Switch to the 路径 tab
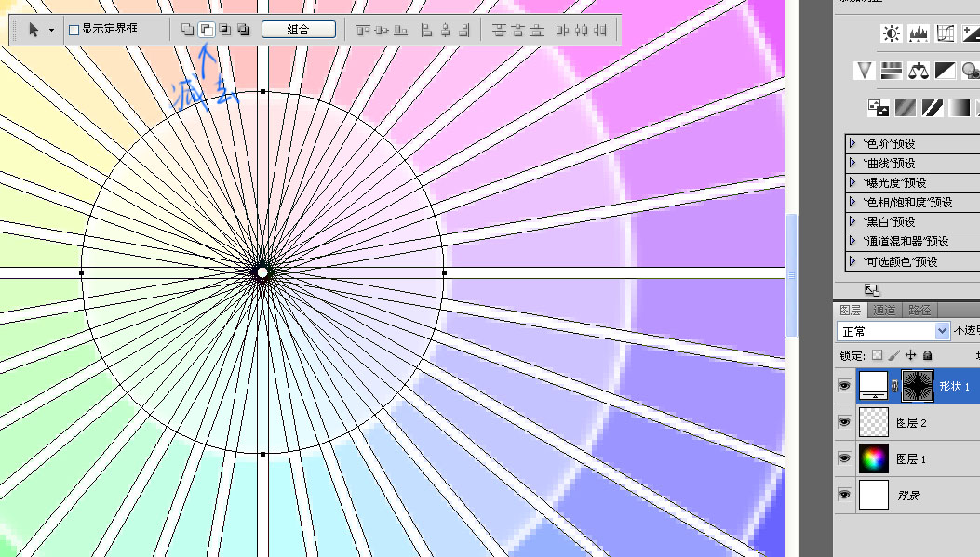 [919, 310]
